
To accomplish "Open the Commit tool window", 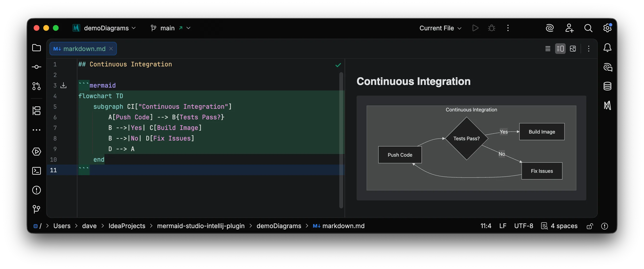I will pyautogui.click(x=37, y=67).
